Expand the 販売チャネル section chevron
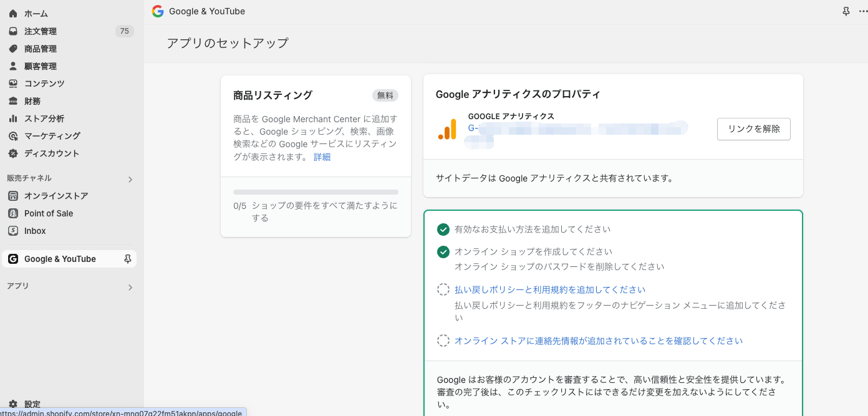868x416 pixels. 130,180
